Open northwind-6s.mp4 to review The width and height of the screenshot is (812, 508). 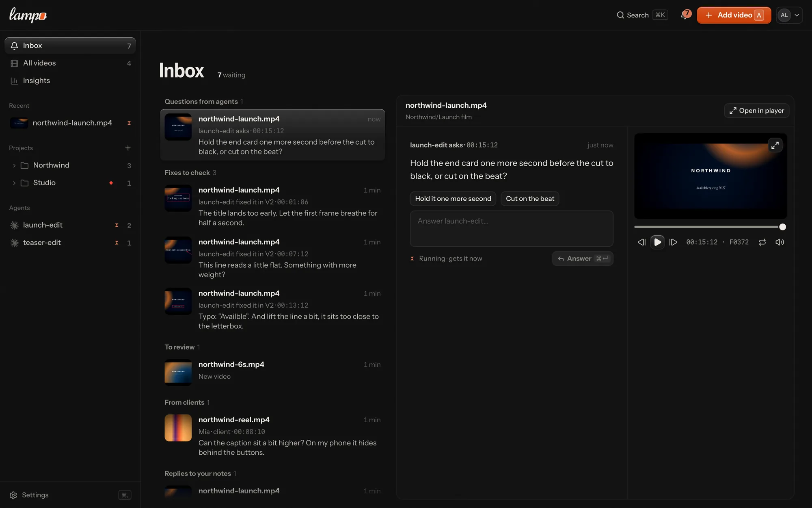tap(272, 372)
